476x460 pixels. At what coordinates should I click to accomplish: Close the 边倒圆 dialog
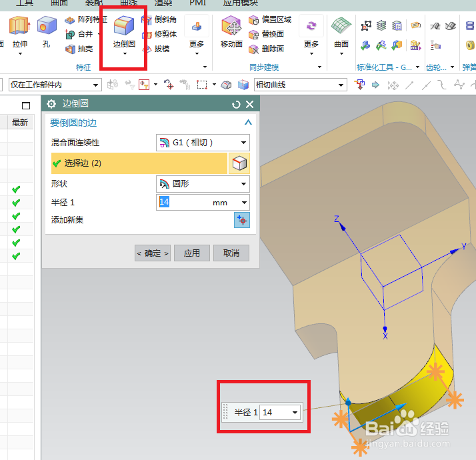click(x=250, y=105)
